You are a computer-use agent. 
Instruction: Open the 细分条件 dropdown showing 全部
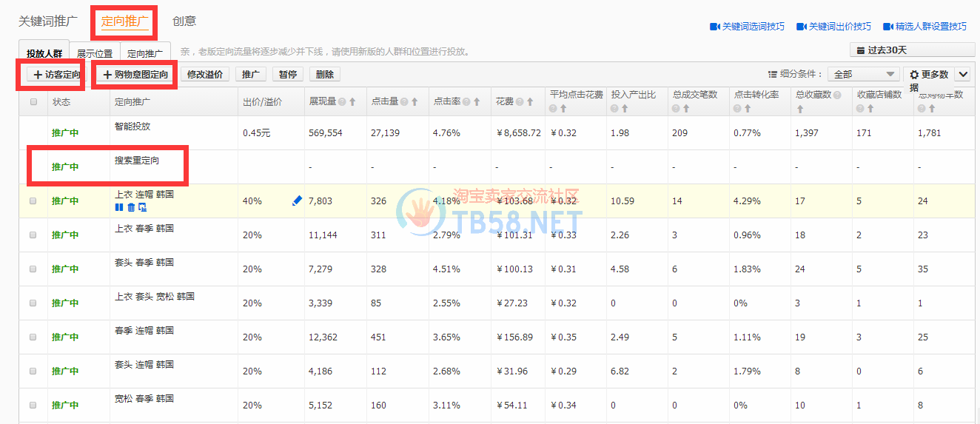pos(864,74)
